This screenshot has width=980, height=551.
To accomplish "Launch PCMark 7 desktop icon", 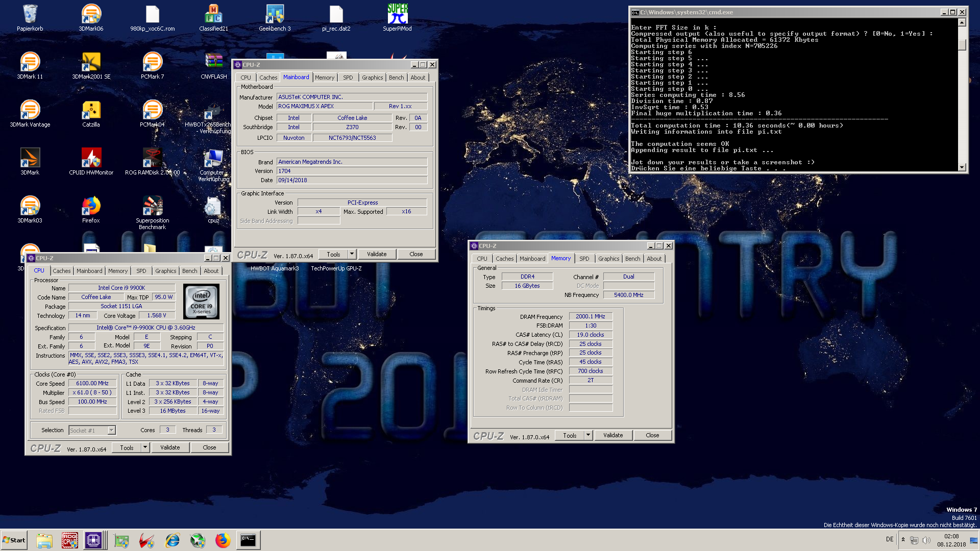I will tap(152, 66).
